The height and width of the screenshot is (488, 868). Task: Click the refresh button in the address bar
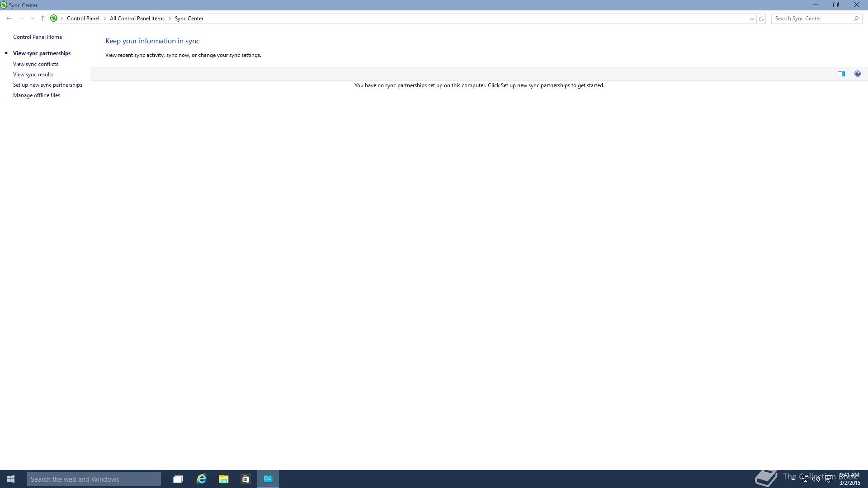point(761,19)
